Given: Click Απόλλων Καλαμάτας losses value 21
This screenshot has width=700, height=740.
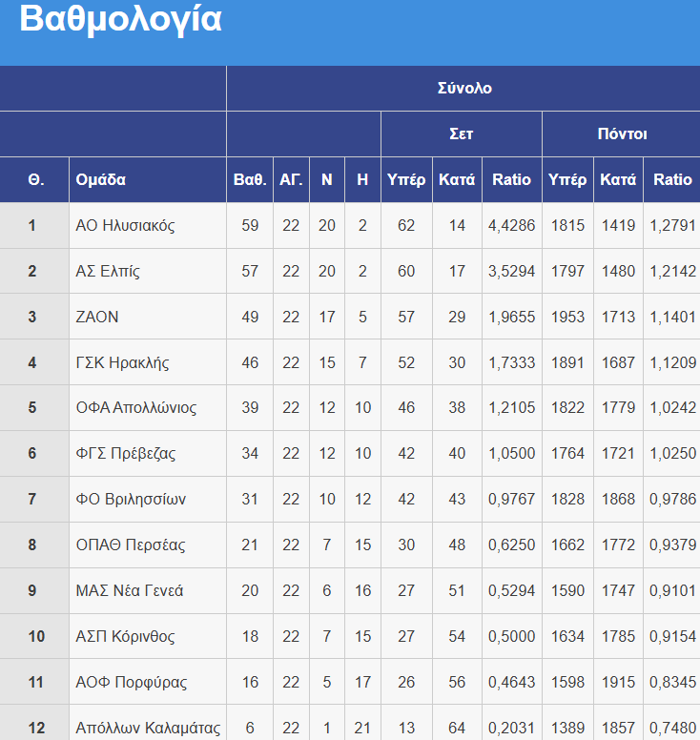Looking at the screenshot, I should (362, 728).
